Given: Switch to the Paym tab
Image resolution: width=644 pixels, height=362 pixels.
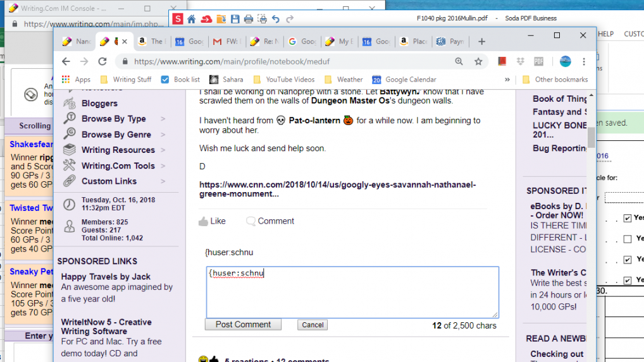Looking at the screenshot, I should point(450,42).
